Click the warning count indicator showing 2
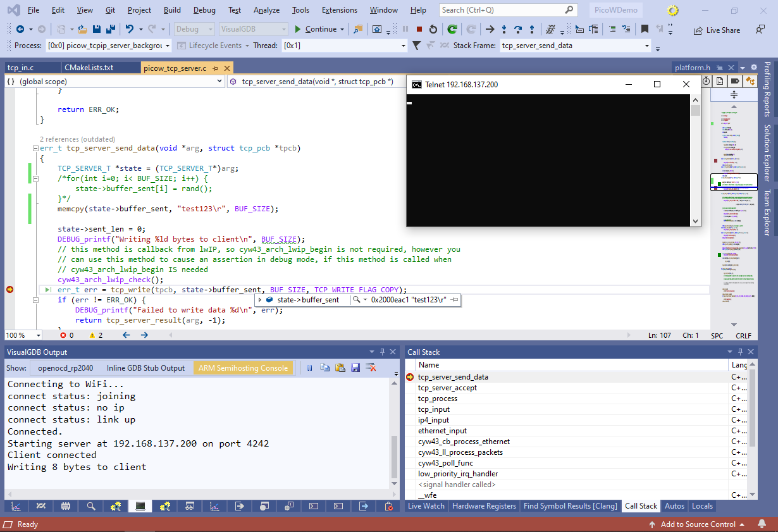 [x=96, y=335]
